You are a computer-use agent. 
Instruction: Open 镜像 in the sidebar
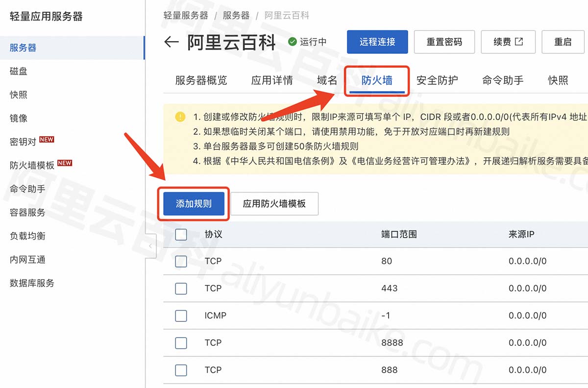coord(19,119)
